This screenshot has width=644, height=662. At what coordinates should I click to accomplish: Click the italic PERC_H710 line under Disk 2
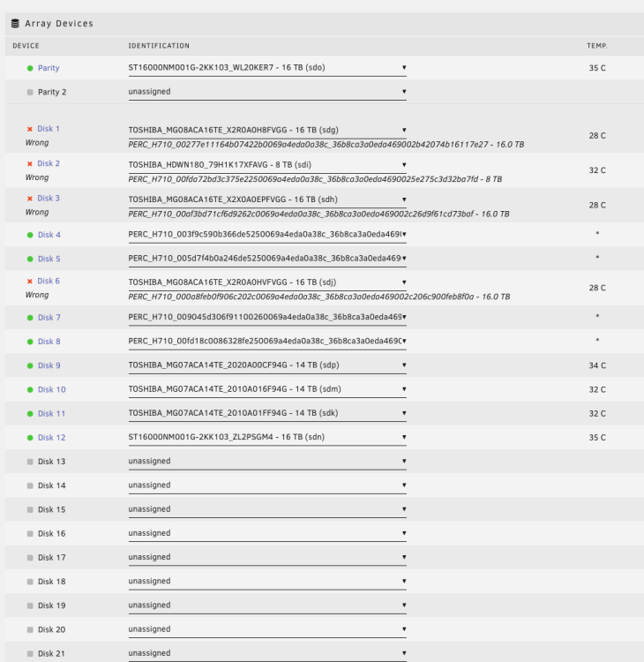click(315, 179)
